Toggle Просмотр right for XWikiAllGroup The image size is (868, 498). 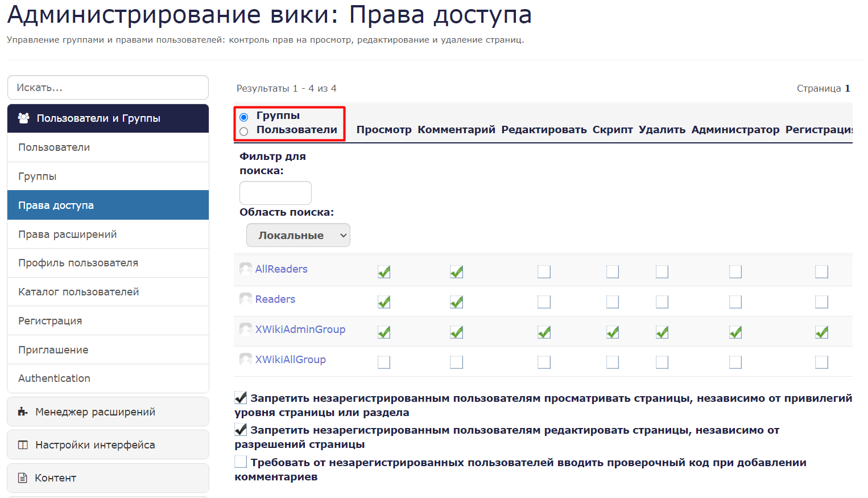pos(384,362)
